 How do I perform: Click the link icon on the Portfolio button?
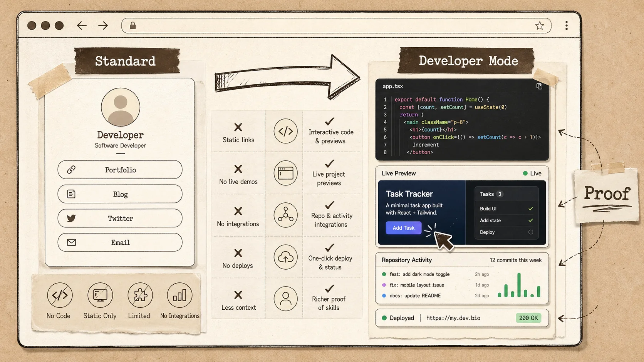pyautogui.click(x=71, y=170)
